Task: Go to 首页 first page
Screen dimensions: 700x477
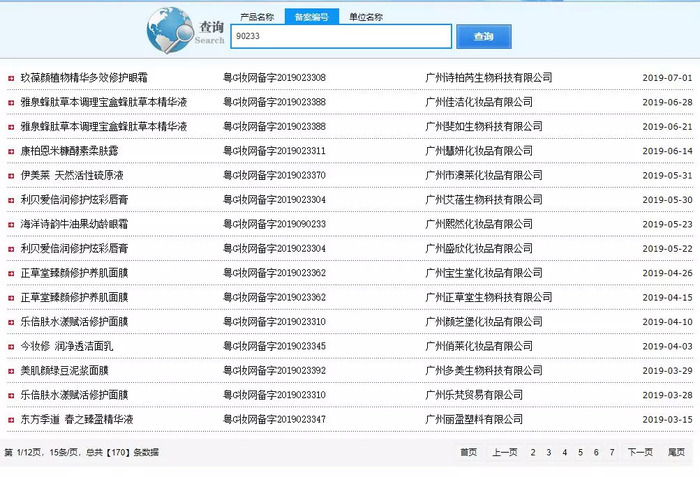Action: (x=468, y=452)
